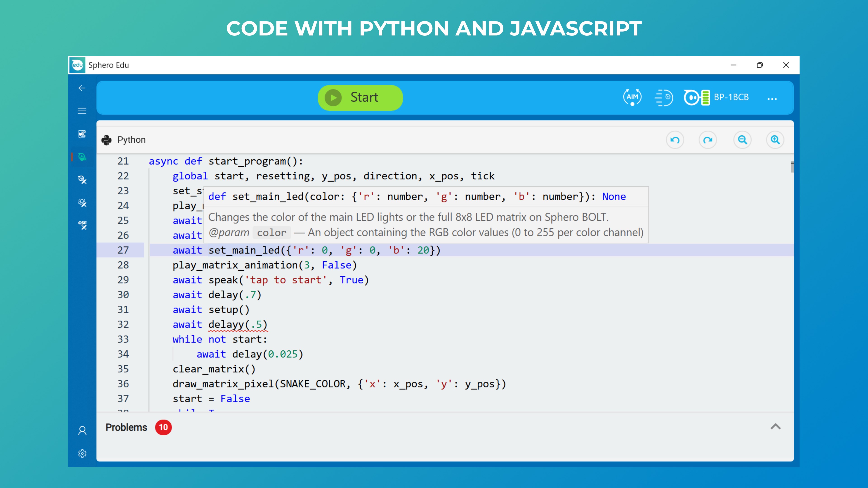
Task: Zoom in on the code editor
Action: (775, 139)
